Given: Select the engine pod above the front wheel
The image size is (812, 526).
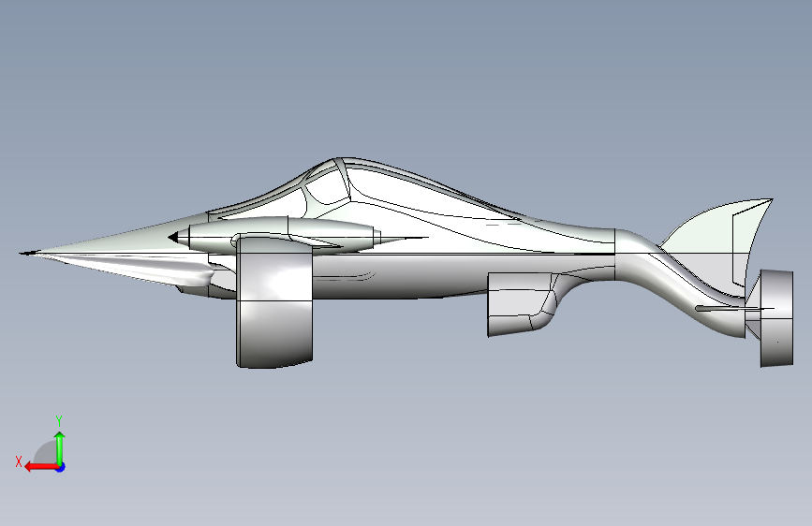Looking at the screenshot, I should coord(282,235).
